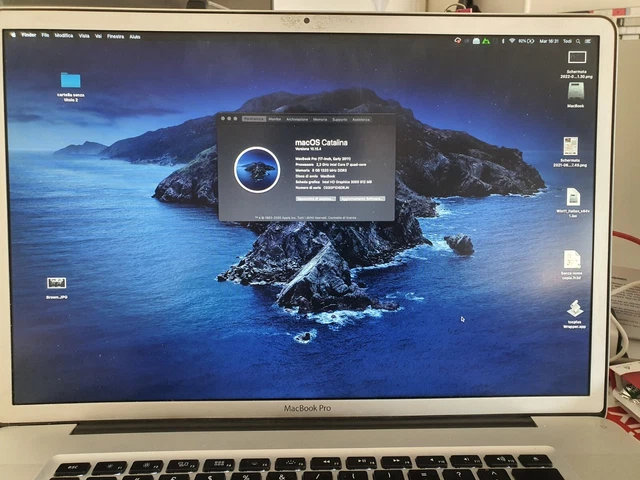Click the white drive menu bar icon
Screen dimensions: 640x480
click(x=476, y=41)
